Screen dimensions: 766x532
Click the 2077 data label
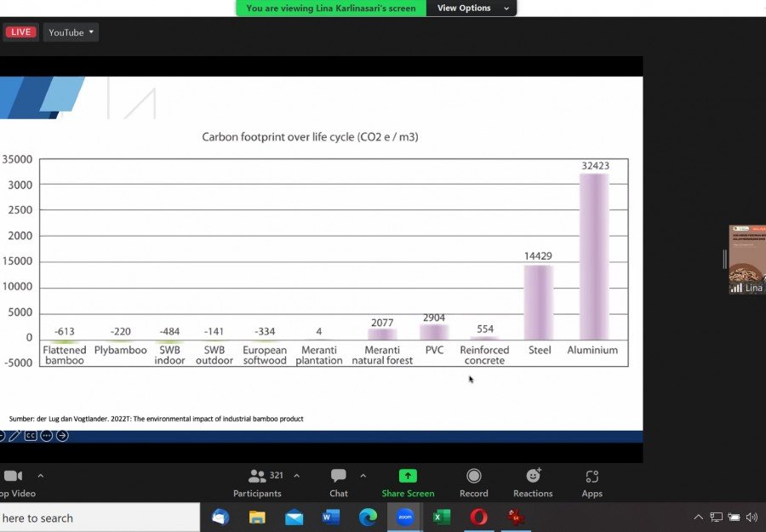point(382,323)
